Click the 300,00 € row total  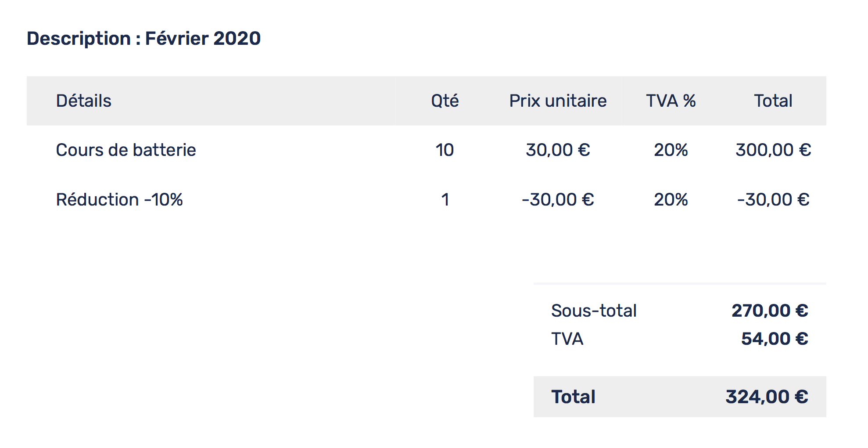pyautogui.click(x=773, y=150)
